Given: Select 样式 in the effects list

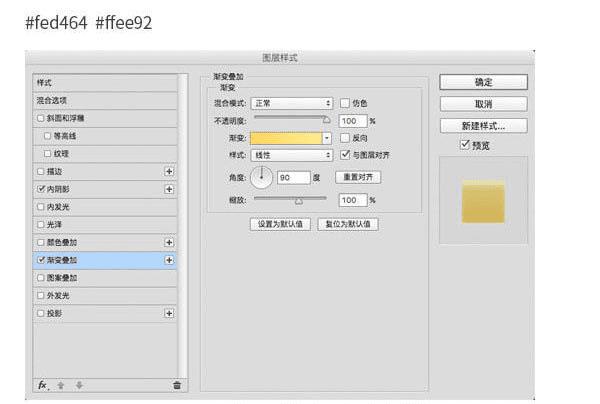Looking at the screenshot, I should click(x=105, y=83).
